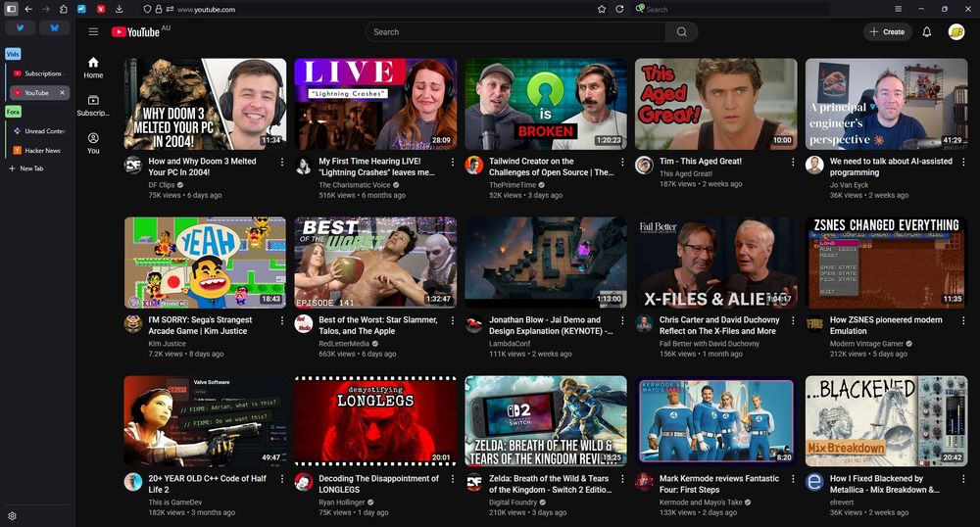Open the YouTube account avatar menu
Image resolution: width=980 pixels, height=527 pixels.
[956, 32]
